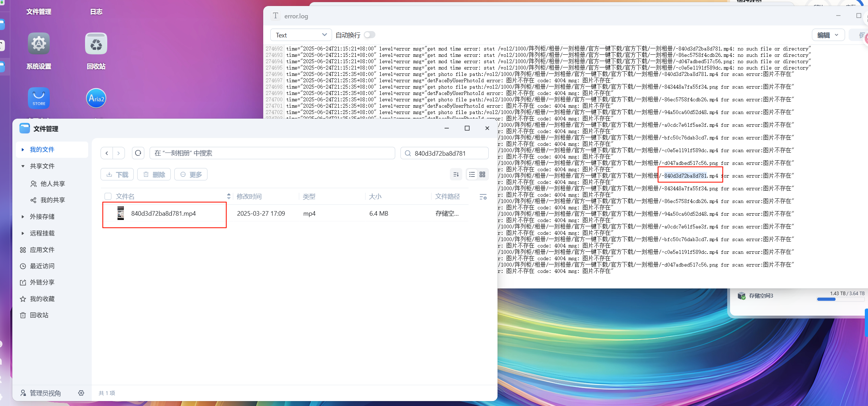Click the 840d3d72ba8d781.mp4 file thumbnail
This screenshot has width=868, height=406.
(121, 213)
